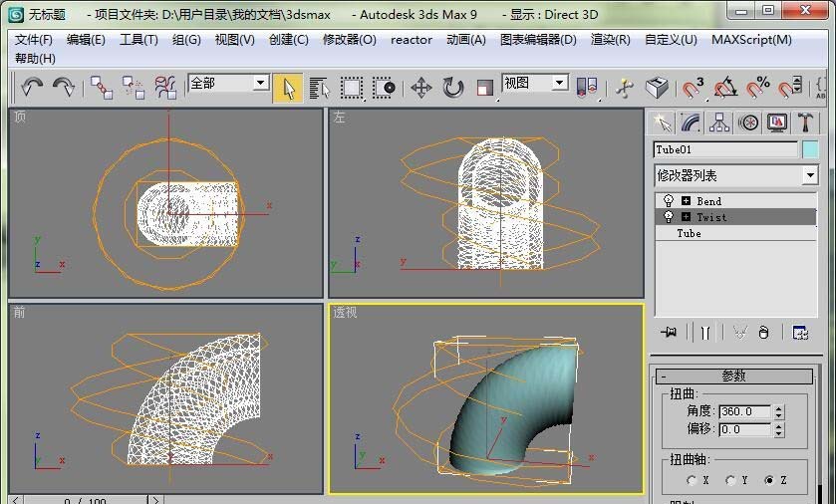This screenshot has width=836, height=504.
Task: Adjust the 角度 angle spinner arrows
Action: pos(779,411)
